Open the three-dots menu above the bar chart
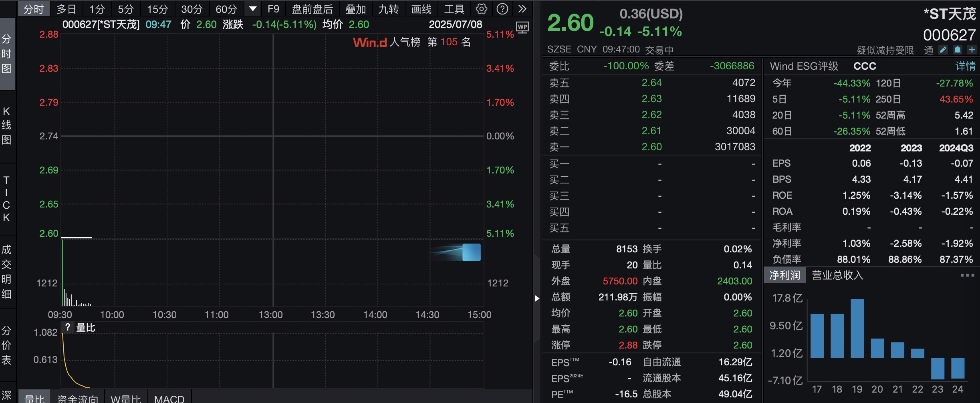 point(967,275)
